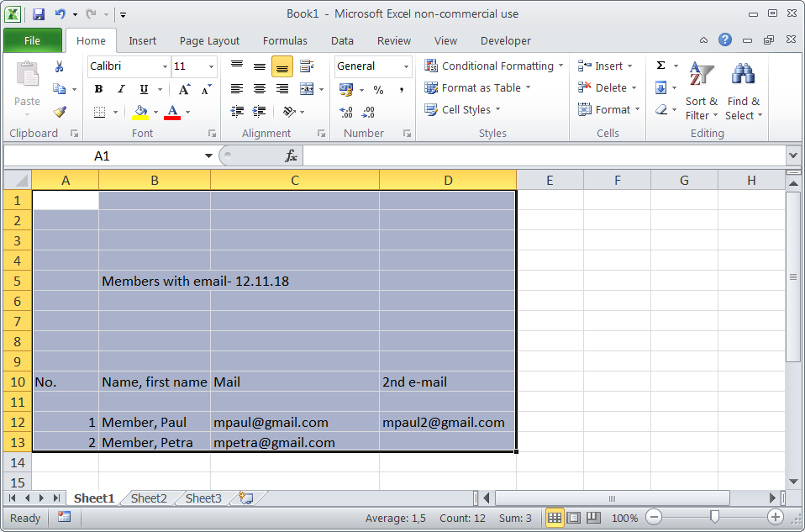Expand the General number format dropdown
This screenshot has height=532, width=805.
point(406,66)
